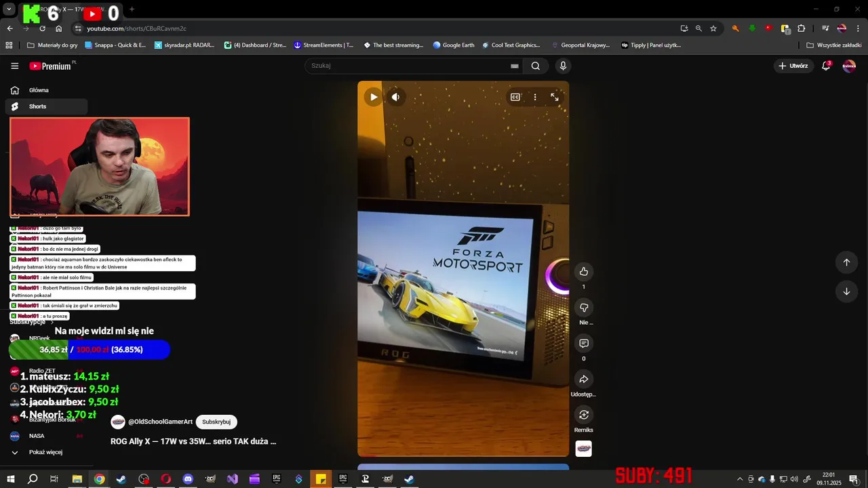The image size is (868, 488).
Task: Open StreamElements bookmark
Action: (x=324, y=45)
